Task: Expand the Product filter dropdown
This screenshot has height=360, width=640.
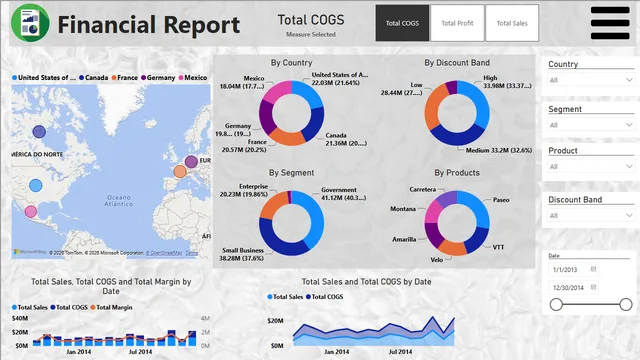Action: tap(590, 167)
